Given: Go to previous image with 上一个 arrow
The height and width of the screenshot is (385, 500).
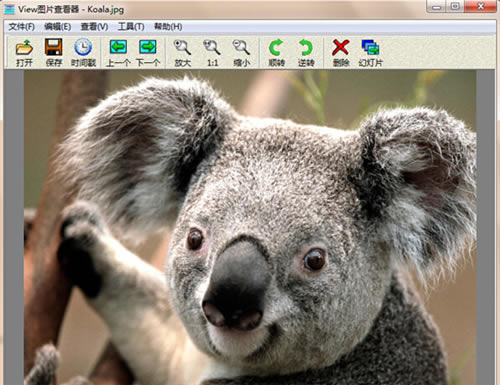Looking at the screenshot, I should [118, 52].
